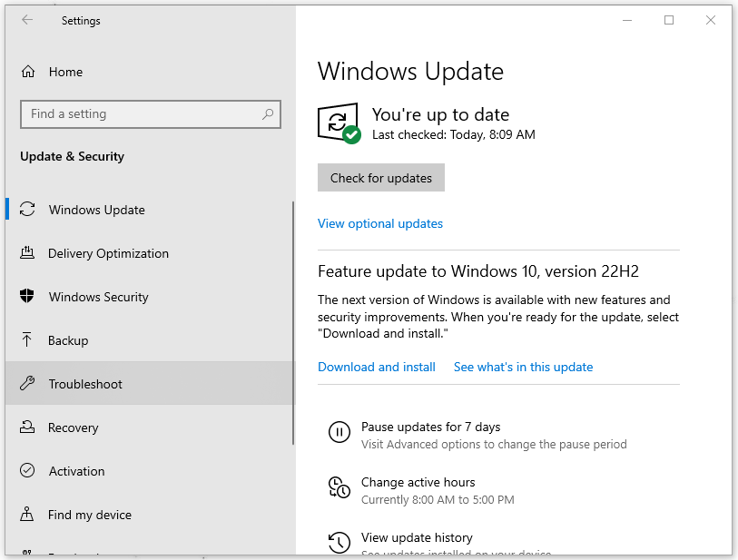Click the back arrow in Settings header

coord(27,21)
